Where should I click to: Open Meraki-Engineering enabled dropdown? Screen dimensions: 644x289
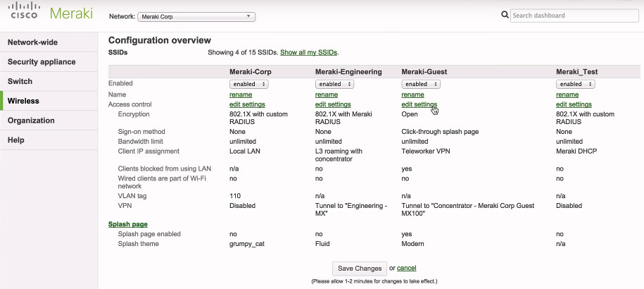335,84
